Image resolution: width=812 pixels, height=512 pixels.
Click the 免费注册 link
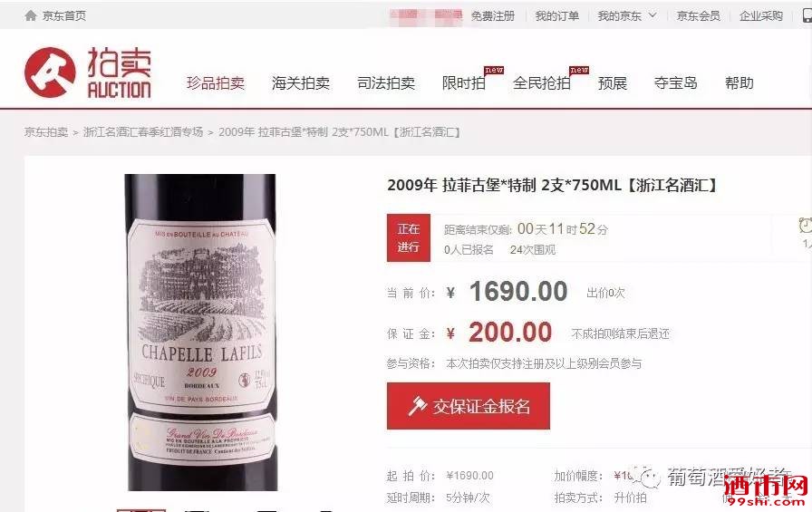click(492, 16)
